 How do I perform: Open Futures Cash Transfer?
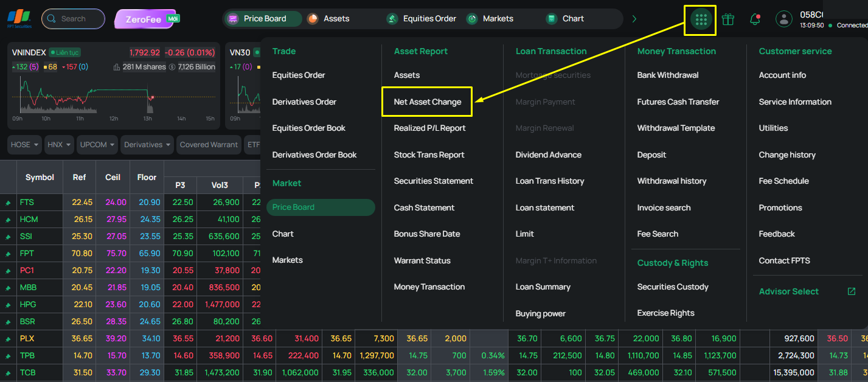click(678, 102)
